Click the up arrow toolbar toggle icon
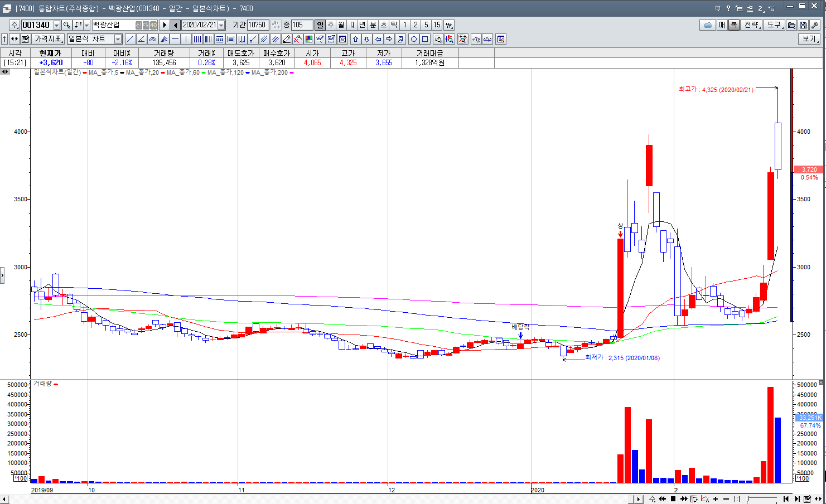Viewport: 826px width, 504px height. [x=5, y=39]
